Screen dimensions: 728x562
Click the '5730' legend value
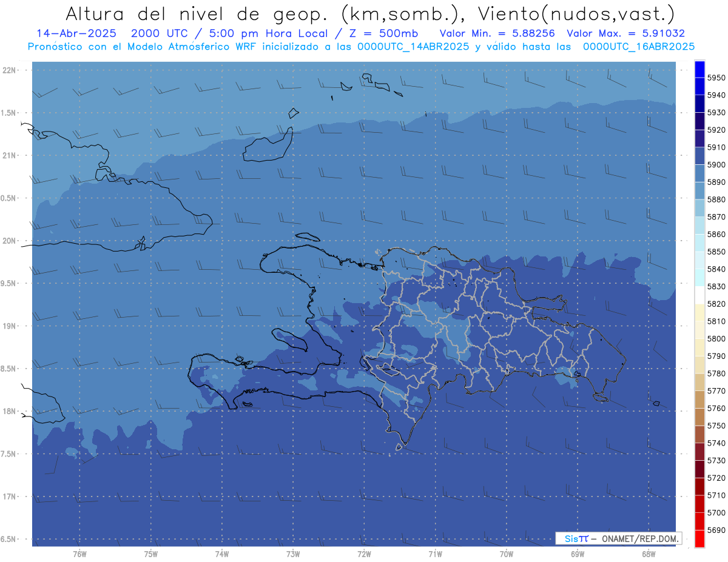pos(716,461)
